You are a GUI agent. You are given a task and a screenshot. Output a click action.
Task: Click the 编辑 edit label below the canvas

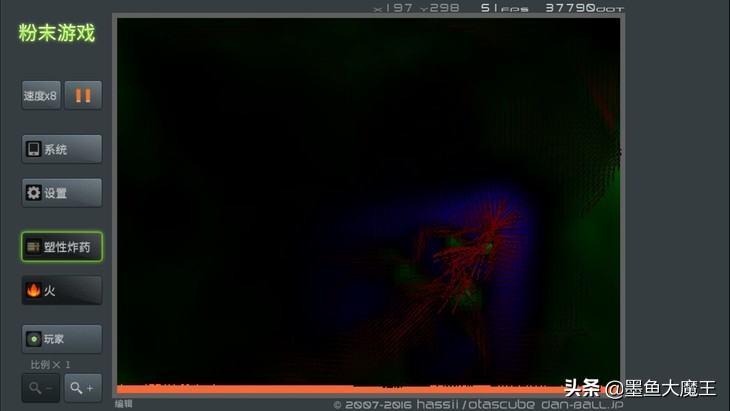click(123, 404)
